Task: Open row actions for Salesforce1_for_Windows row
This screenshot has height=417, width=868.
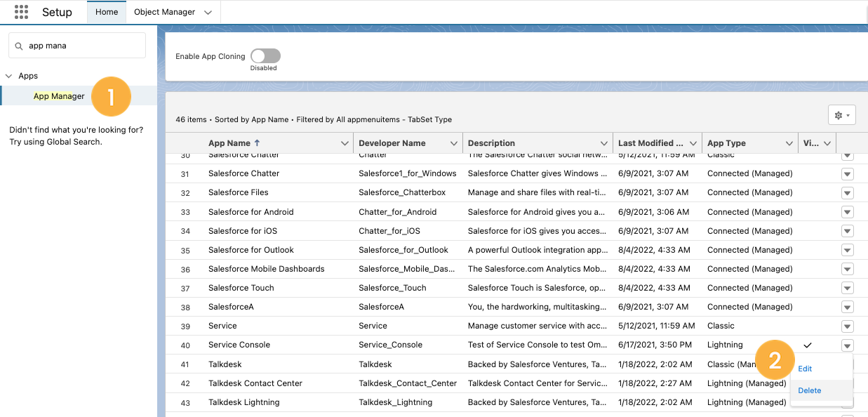Action: [x=848, y=174]
